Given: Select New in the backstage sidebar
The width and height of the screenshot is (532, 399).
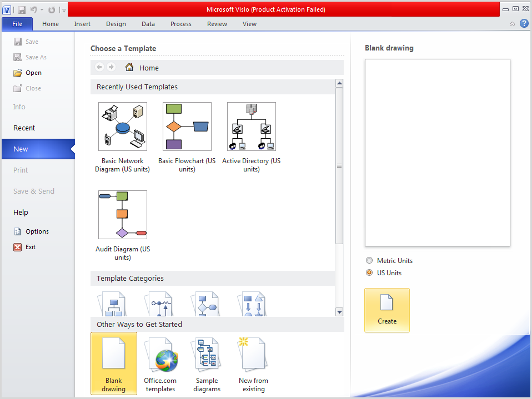Looking at the screenshot, I should (x=38, y=149).
